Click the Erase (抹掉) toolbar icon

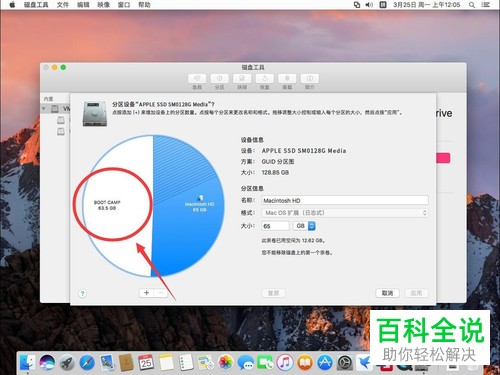(242, 79)
